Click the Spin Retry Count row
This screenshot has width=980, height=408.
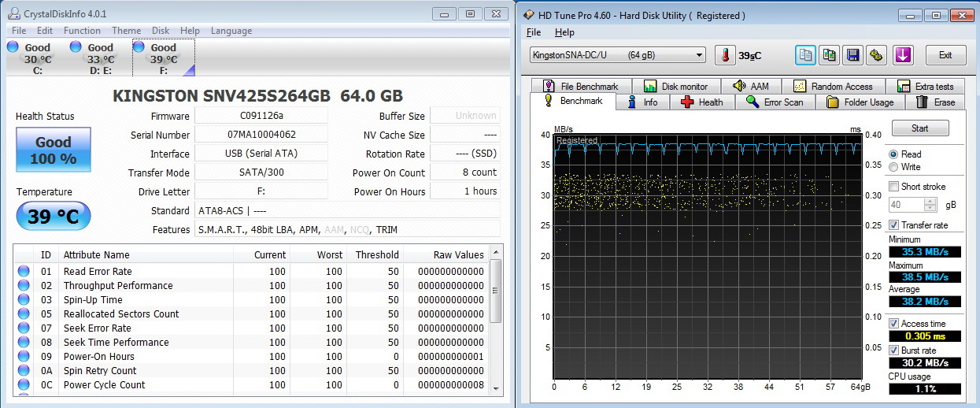(252, 371)
